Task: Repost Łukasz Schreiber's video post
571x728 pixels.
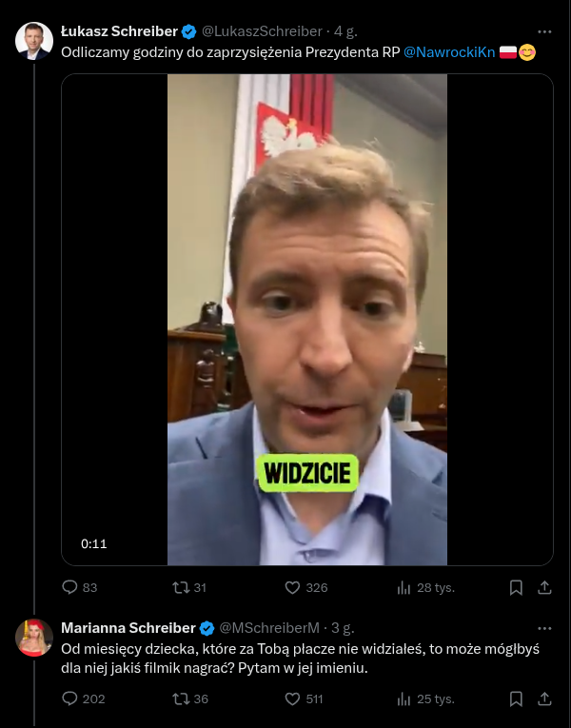Action: click(x=180, y=587)
